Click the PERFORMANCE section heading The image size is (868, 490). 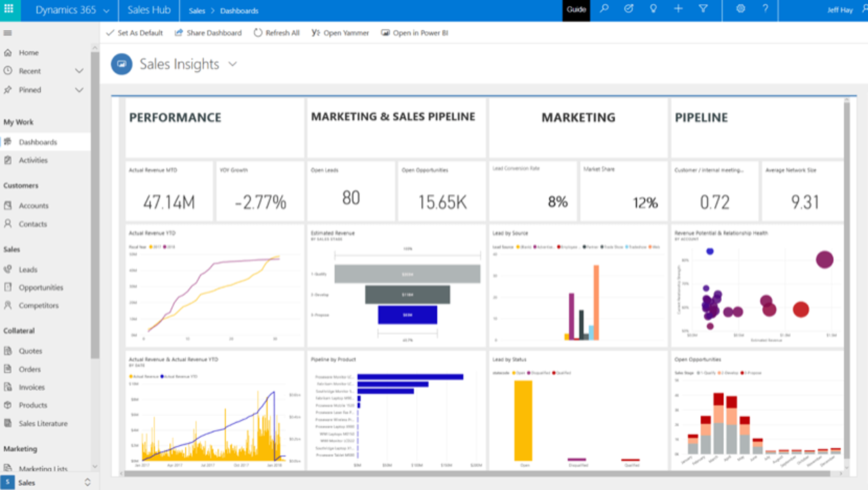click(x=175, y=118)
